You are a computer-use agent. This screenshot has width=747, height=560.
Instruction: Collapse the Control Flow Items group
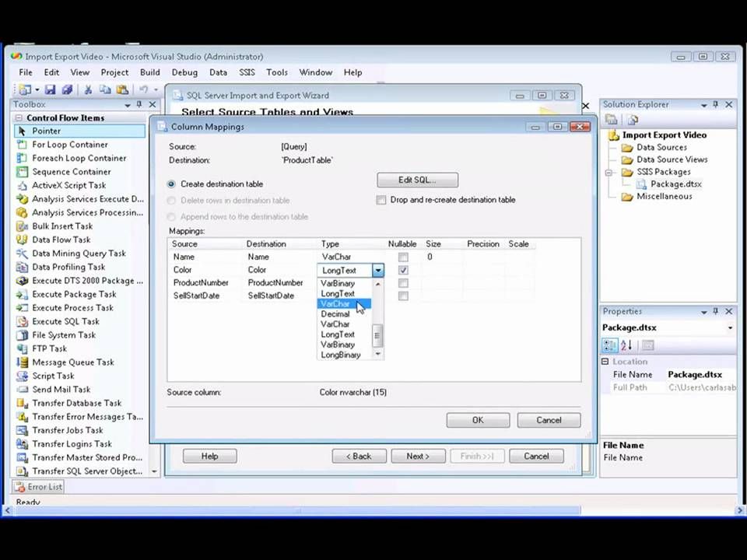(19, 117)
